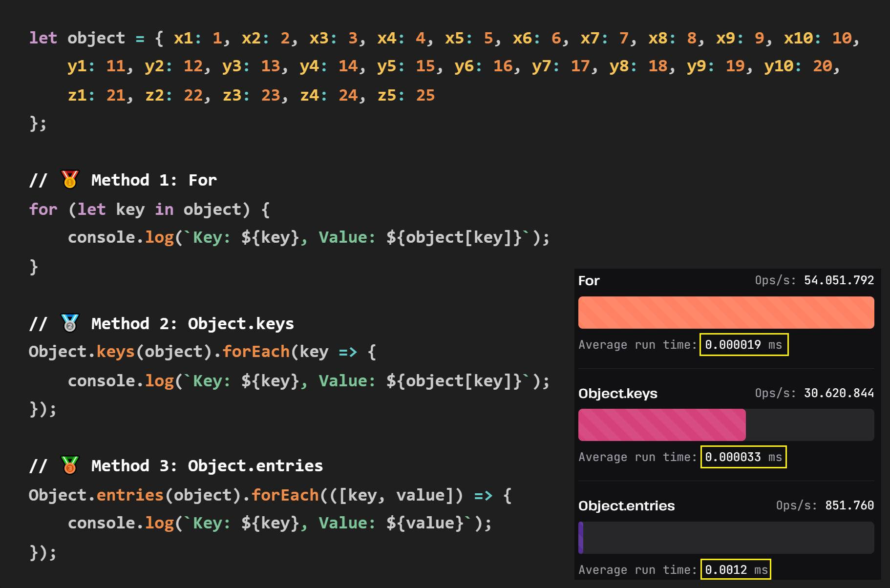Click the let keyword declaring object
Screen dimensions: 890x588
tap(43, 38)
